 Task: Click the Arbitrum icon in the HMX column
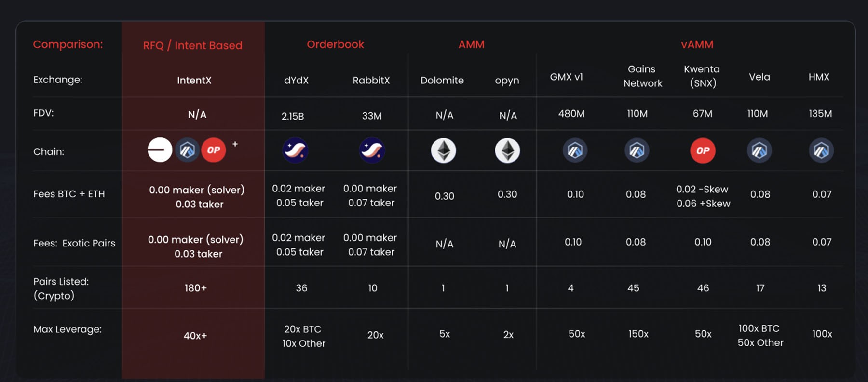click(821, 150)
